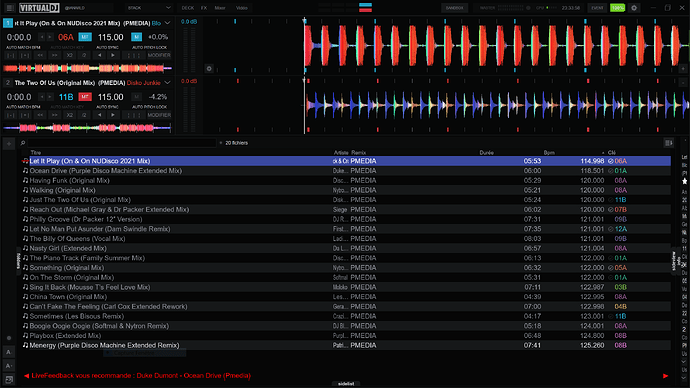This screenshot has width=690, height=388.
Task: Toggle deck 1 X2 tempo double button
Action: [x=69, y=55]
